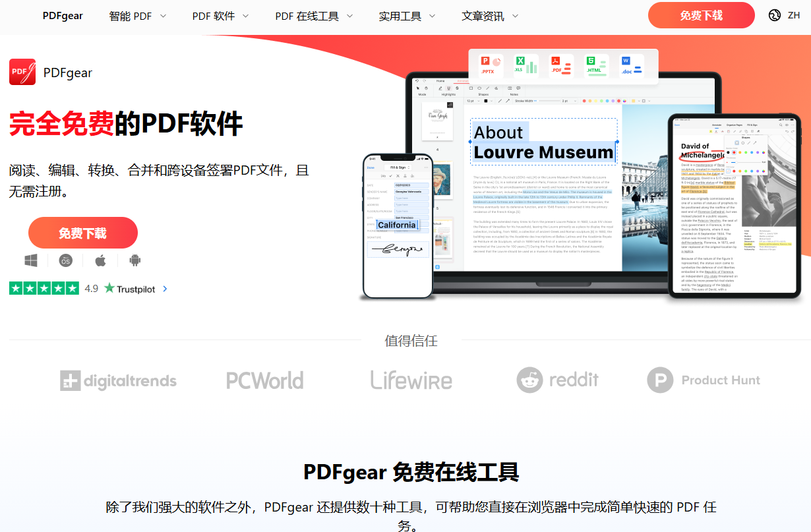This screenshot has width=811, height=532.
Task: Select the Apple iOS platform icon
Action: pyautogui.click(x=100, y=260)
